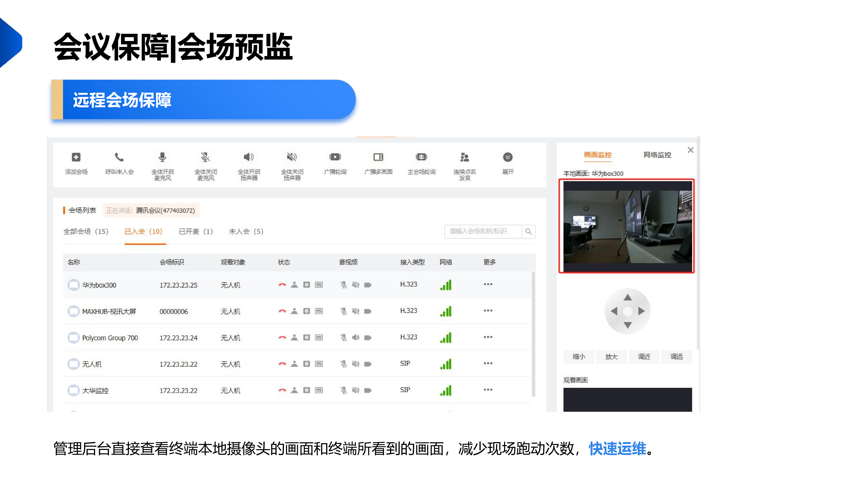Click the 00000006 venue ID cell
Image resolution: width=868 pixels, height=488 pixels.
[174, 312]
